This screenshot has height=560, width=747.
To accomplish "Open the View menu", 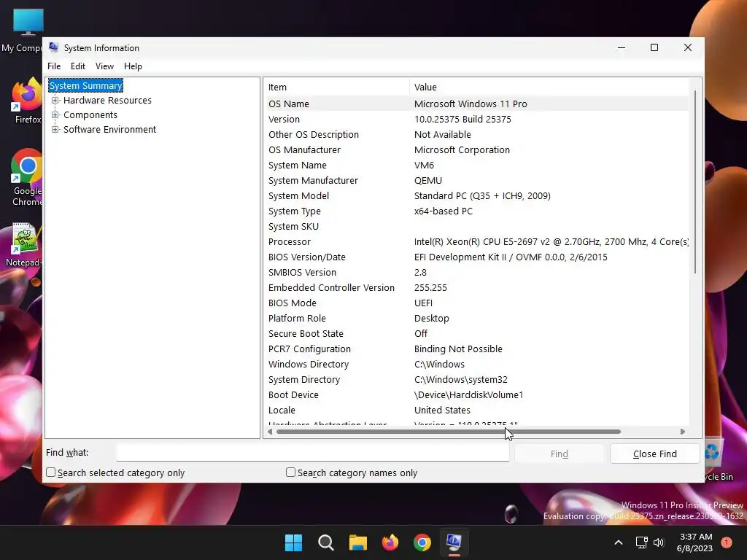I will [x=104, y=66].
